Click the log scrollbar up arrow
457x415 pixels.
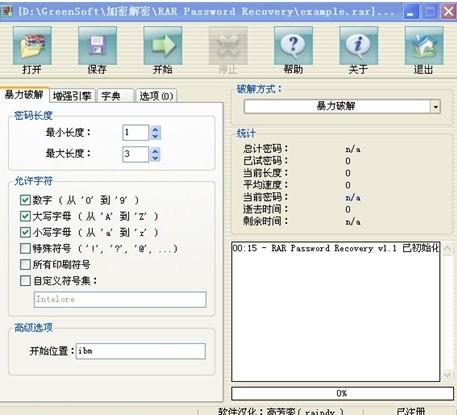coord(447,248)
